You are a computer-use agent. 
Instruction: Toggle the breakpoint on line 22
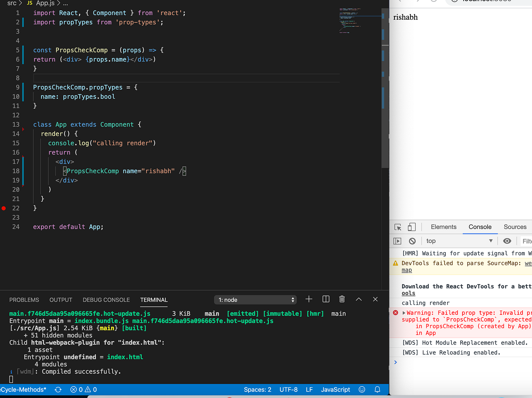pos(4,208)
